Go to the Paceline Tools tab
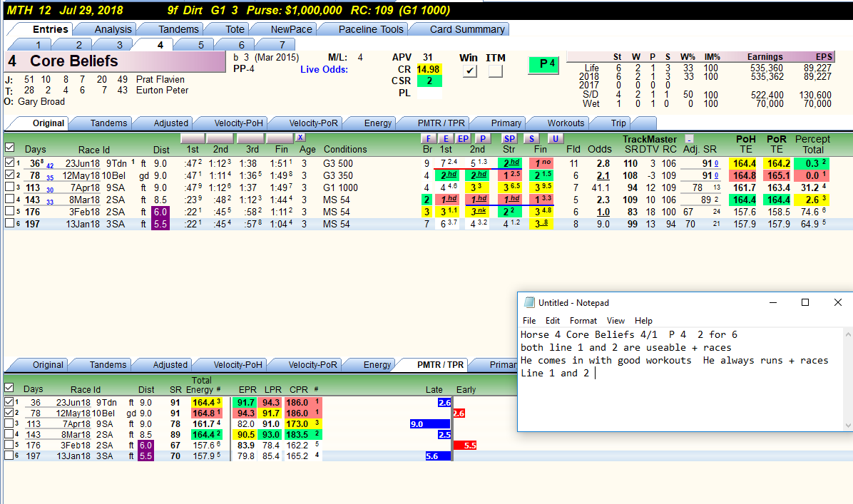This screenshot has width=853, height=504. tap(371, 29)
